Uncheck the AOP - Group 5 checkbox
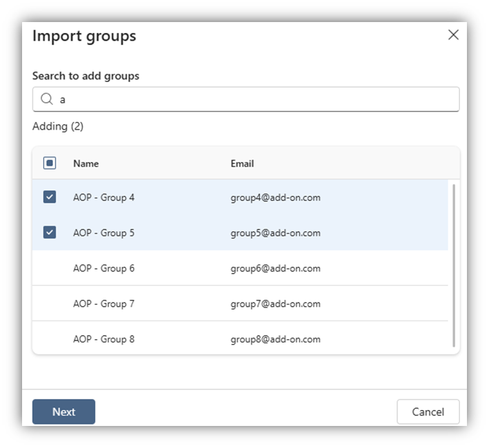 pos(50,232)
